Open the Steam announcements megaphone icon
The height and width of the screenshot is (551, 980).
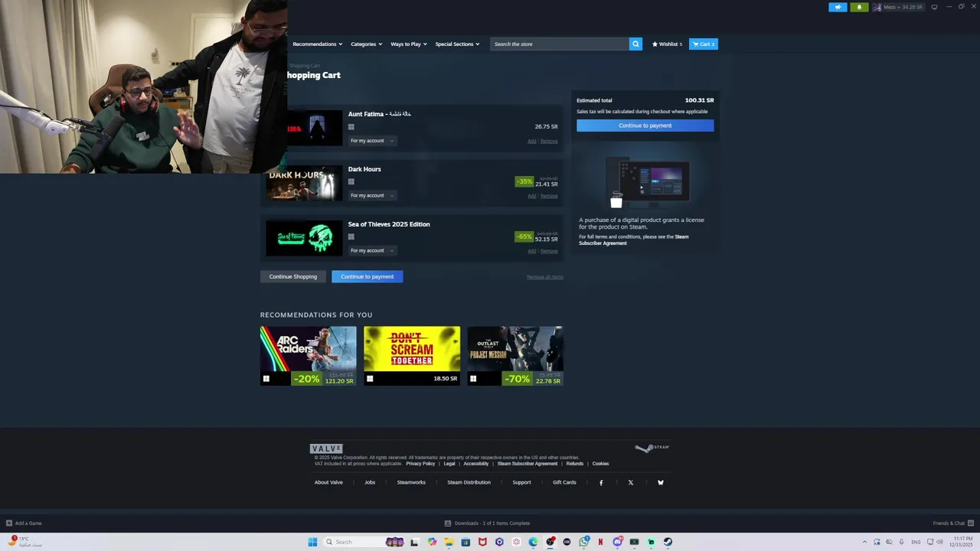click(x=838, y=7)
